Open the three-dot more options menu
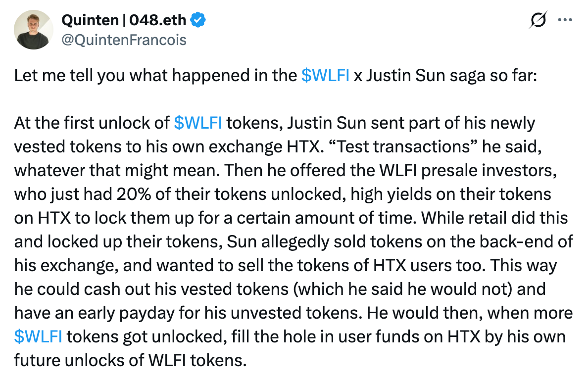Image resolution: width=588 pixels, height=380 pixels. (565, 20)
